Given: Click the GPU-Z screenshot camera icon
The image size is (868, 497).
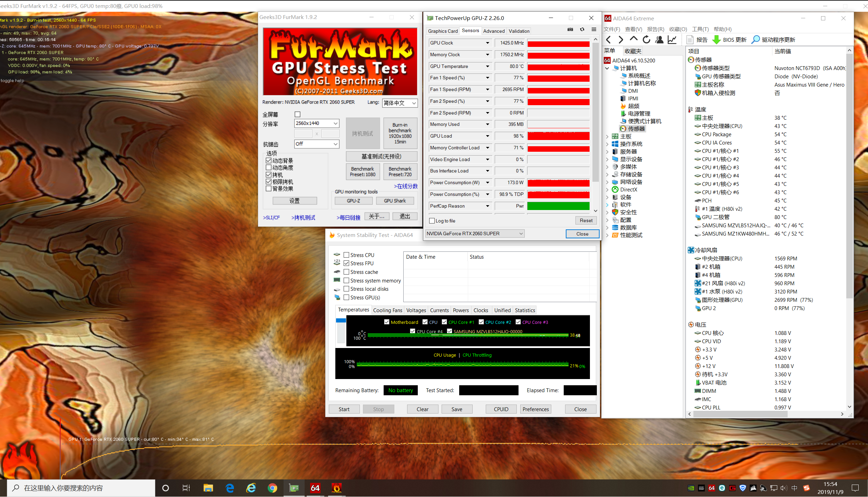Looking at the screenshot, I should point(570,30).
